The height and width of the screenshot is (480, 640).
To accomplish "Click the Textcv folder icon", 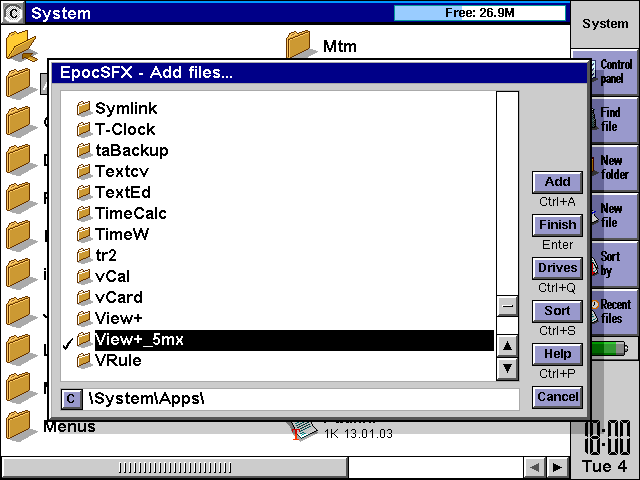I will (84, 171).
